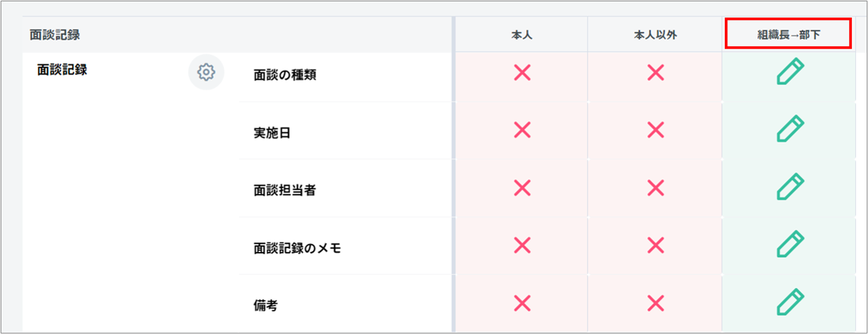Click the pencil icon for 実施日
This screenshot has width=868, height=334.
pyautogui.click(x=790, y=129)
